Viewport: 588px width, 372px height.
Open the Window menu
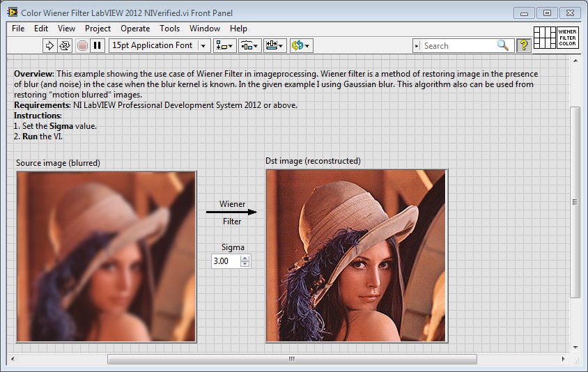[x=204, y=29]
